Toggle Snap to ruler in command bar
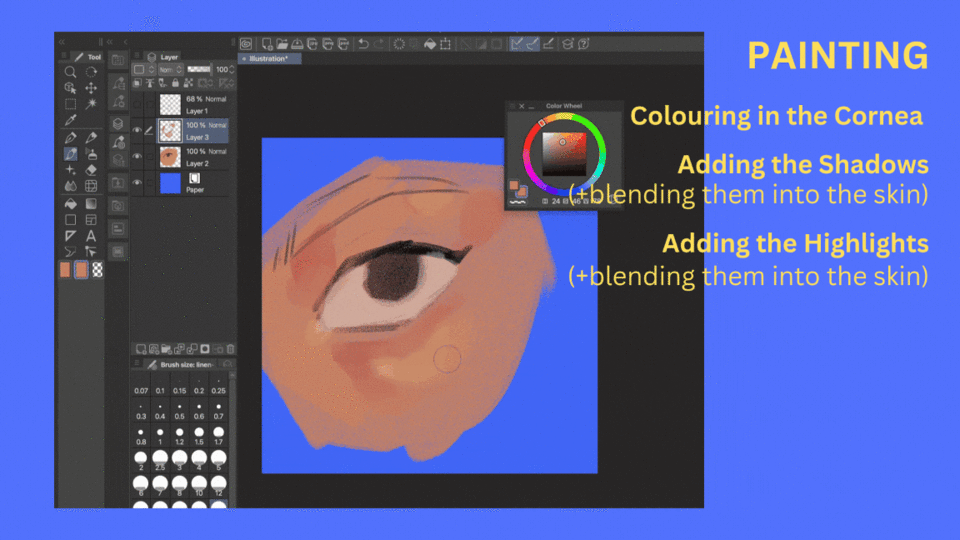Image resolution: width=960 pixels, height=540 pixels. click(517, 43)
